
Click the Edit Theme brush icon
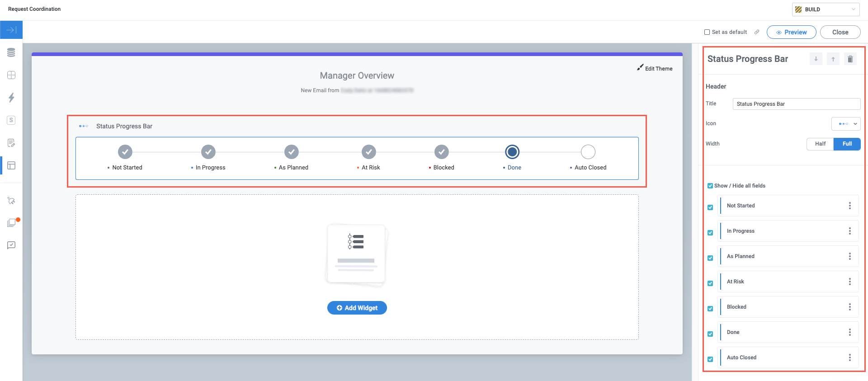(640, 67)
